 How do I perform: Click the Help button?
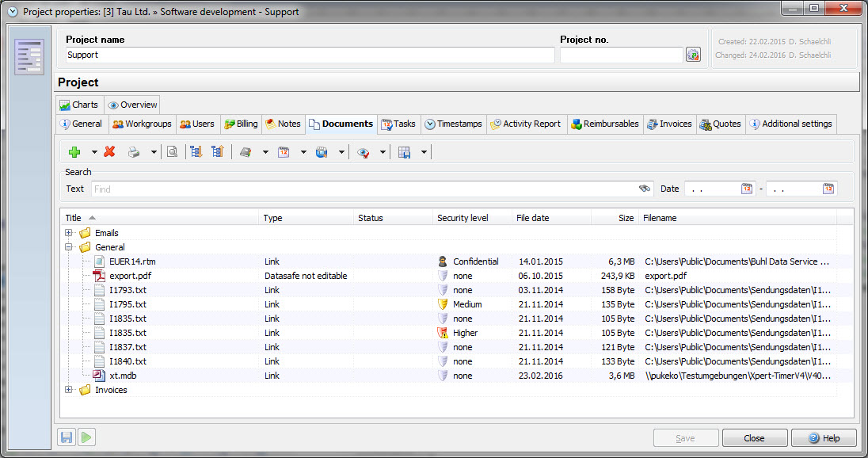pyautogui.click(x=824, y=438)
